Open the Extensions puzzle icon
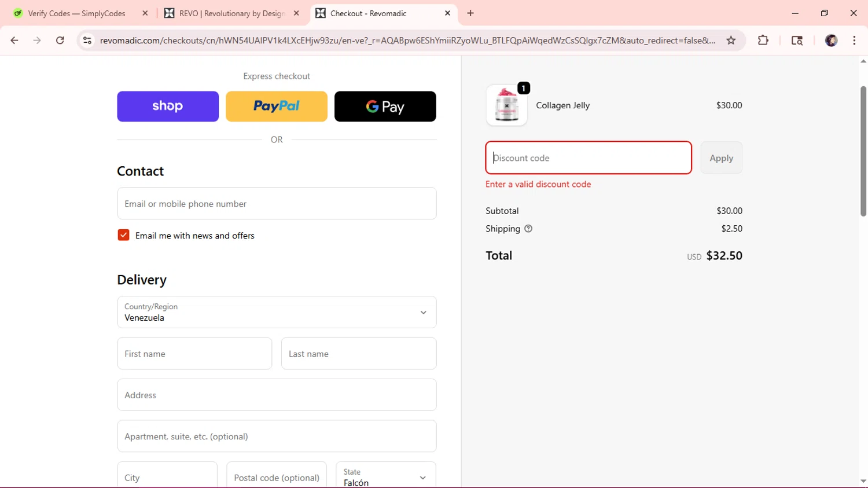This screenshot has height=488, width=868. [x=763, y=41]
